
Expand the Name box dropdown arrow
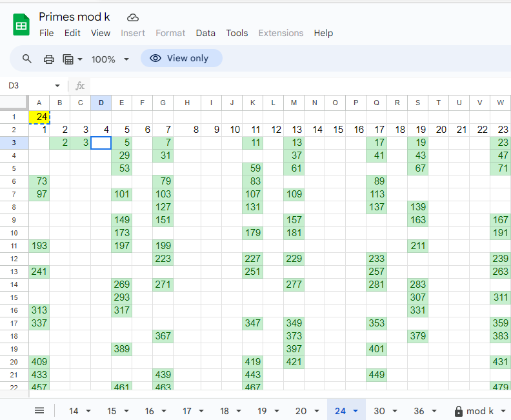click(x=57, y=86)
